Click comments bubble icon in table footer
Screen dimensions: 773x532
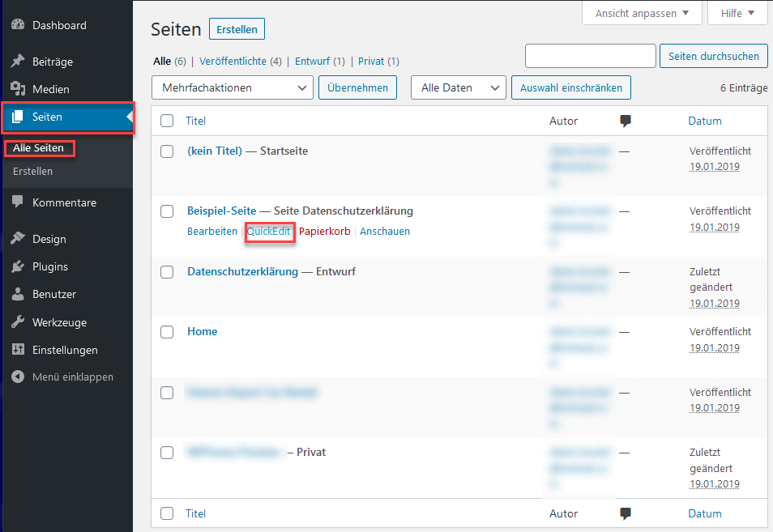pyautogui.click(x=625, y=513)
